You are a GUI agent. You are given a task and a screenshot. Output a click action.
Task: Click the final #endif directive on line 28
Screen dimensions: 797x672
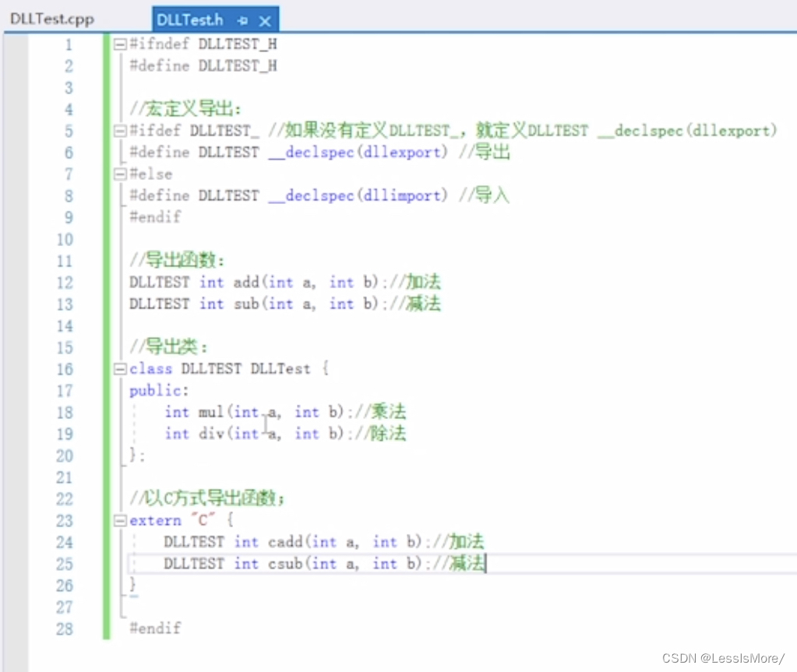tap(155, 628)
